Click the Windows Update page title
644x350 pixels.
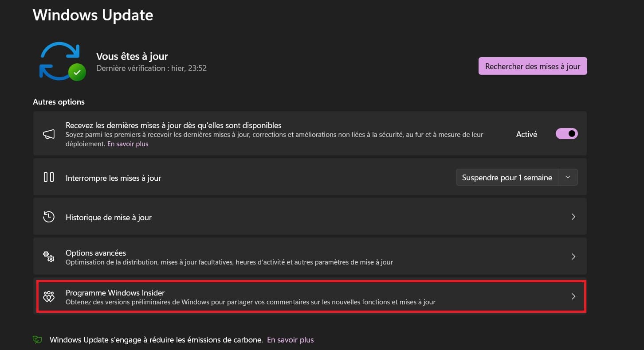click(x=93, y=15)
